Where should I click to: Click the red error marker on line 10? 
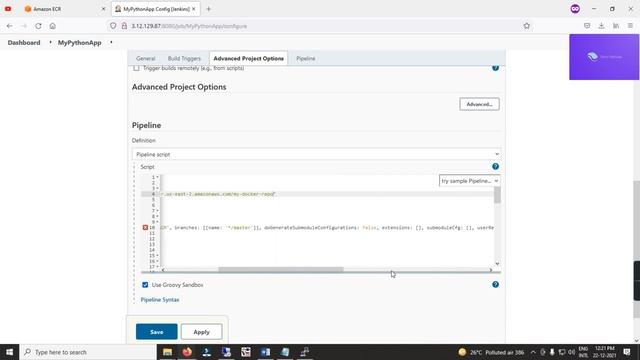click(145, 227)
